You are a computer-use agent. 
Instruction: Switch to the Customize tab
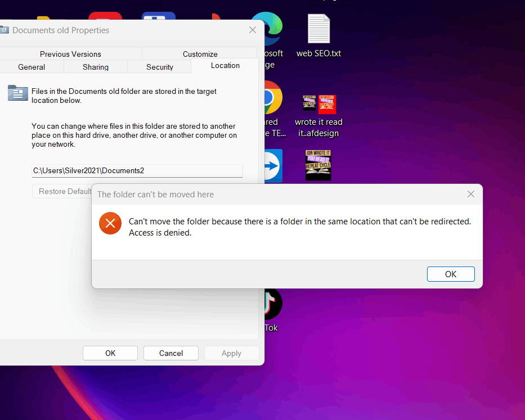tap(200, 54)
